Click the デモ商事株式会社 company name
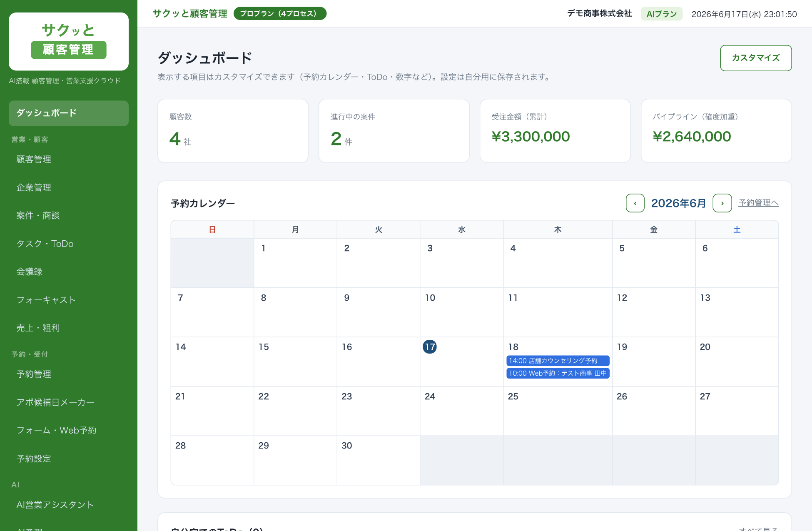The width and height of the screenshot is (812, 531). click(599, 14)
